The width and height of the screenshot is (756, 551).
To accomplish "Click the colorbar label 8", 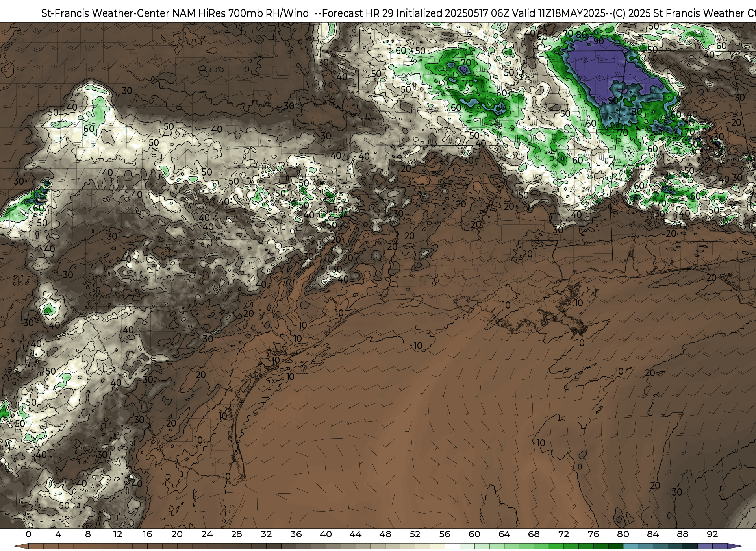I will 88,534.
